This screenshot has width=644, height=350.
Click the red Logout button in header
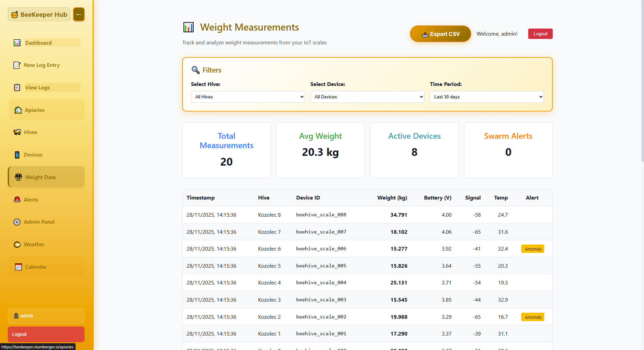[540, 34]
